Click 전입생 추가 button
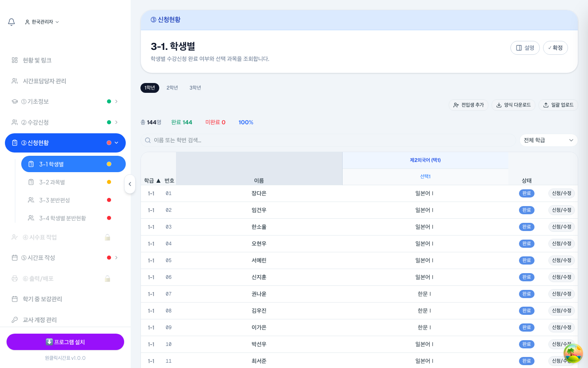Image resolution: width=588 pixels, height=368 pixels. tap(468, 105)
